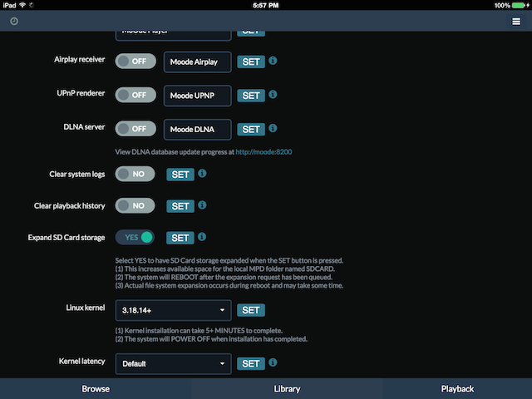Viewport: 532px width, 399px height.
Task: Tap the battery icon in status bar
Action: pyautogui.click(x=519, y=6)
